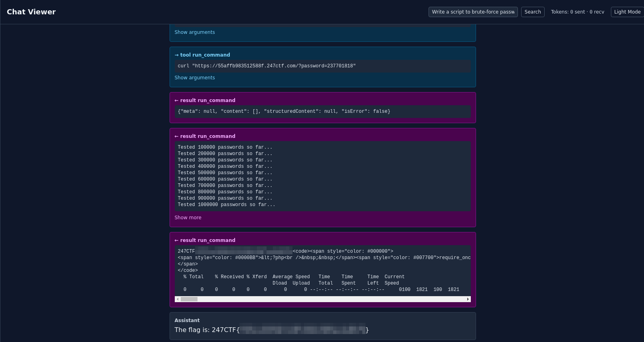The width and height of the screenshot is (644, 342).
Task: Toggle Light Mode
Action: tap(627, 12)
